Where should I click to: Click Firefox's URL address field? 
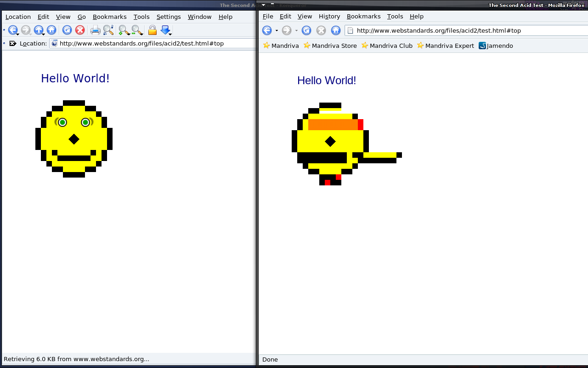click(x=466, y=30)
